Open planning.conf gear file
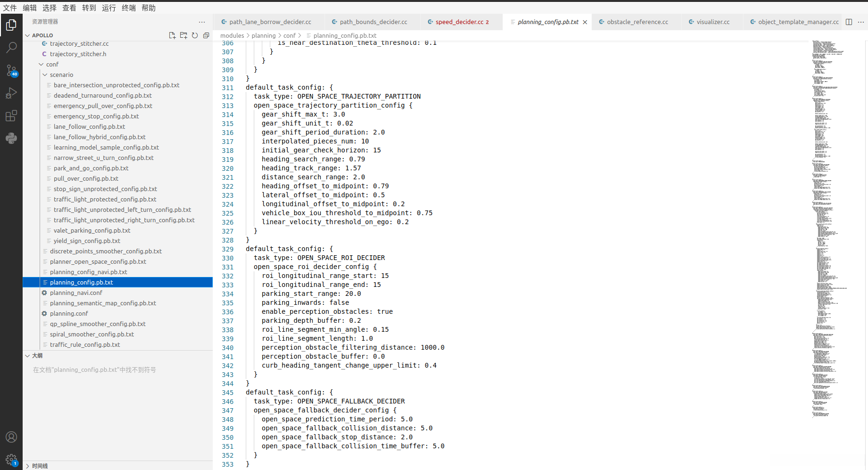The image size is (868, 470). 69,313
